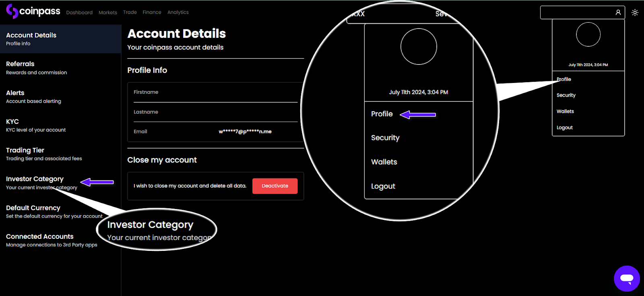Open the Finance section
Screen dimensions: 644x296
152,12
